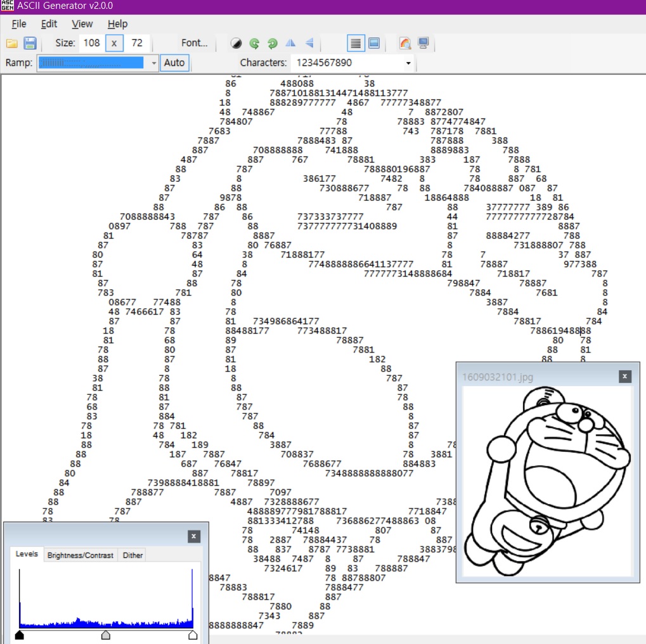Viewport: 646px width, 644px height.
Task: Open the Help menu
Action: tap(117, 24)
